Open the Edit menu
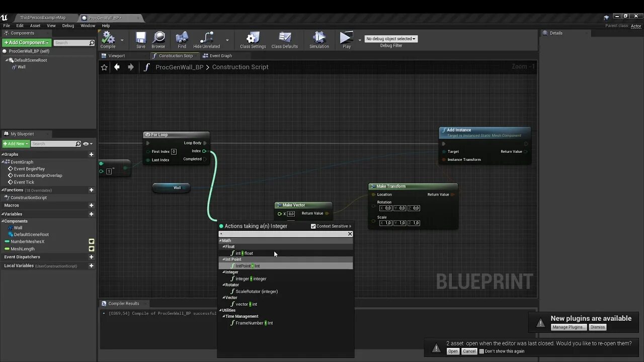This screenshot has height=362, width=644. pyautogui.click(x=20, y=26)
